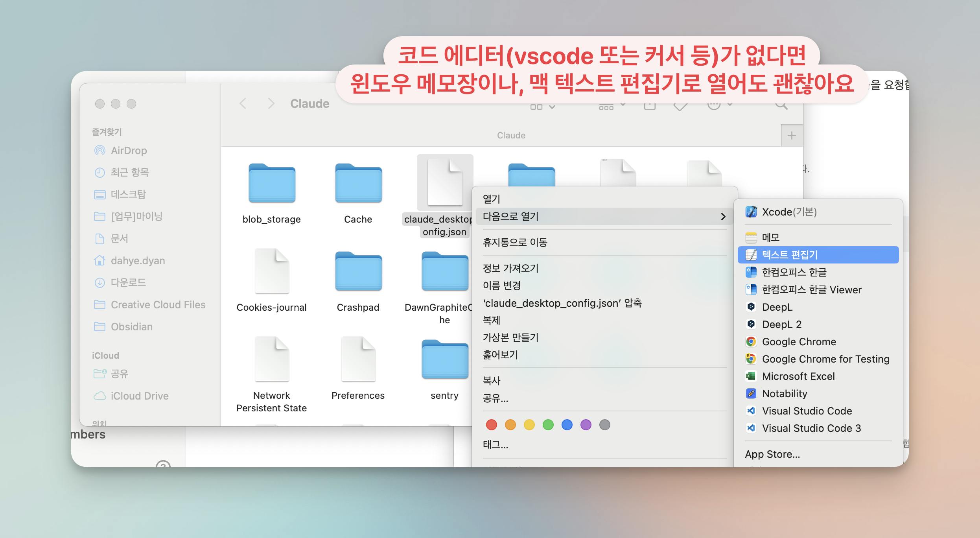This screenshot has height=538, width=980.
Task: Select Google Chrome in Open With
Action: coord(799,342)
